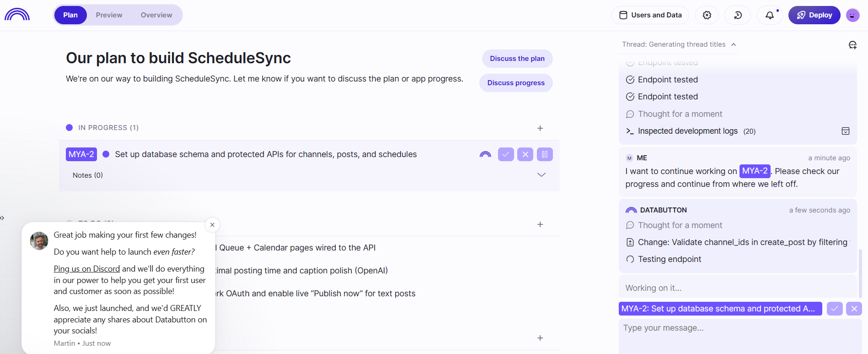
Task: Open the user avatar menu
Action: [x=853, y=15]
